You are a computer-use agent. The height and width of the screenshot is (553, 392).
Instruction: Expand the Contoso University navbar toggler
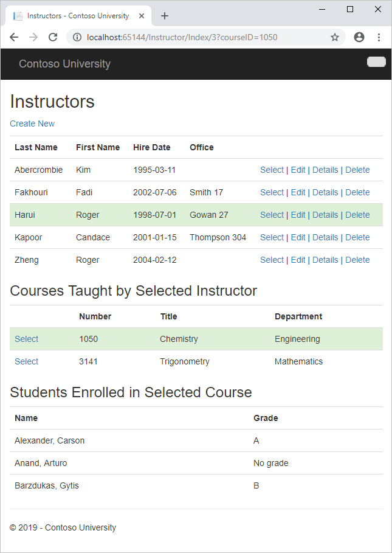click(x=376, y=61)
